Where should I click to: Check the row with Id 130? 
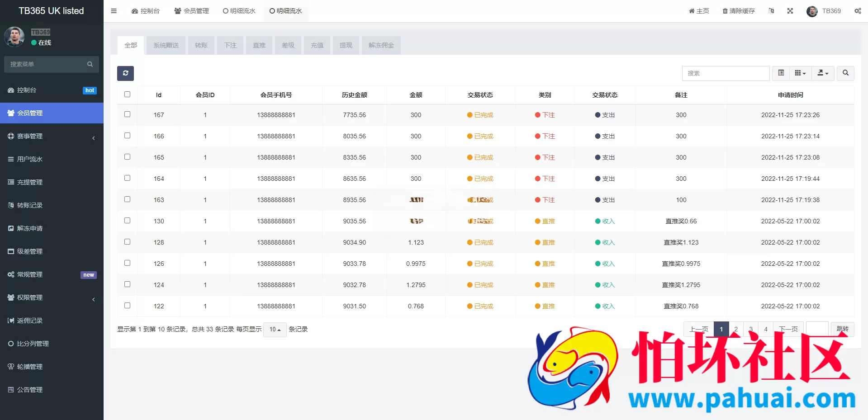click(127, 221)
